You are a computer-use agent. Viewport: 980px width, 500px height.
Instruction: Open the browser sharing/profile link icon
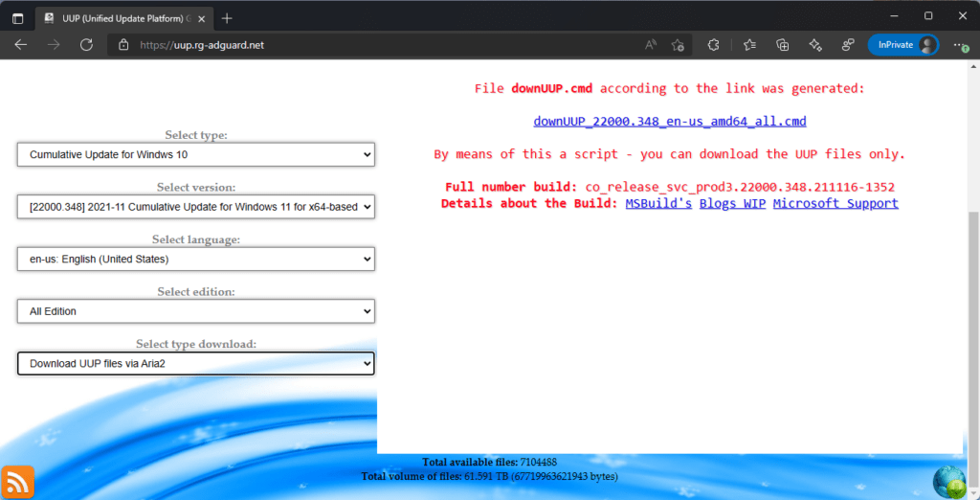848,45
